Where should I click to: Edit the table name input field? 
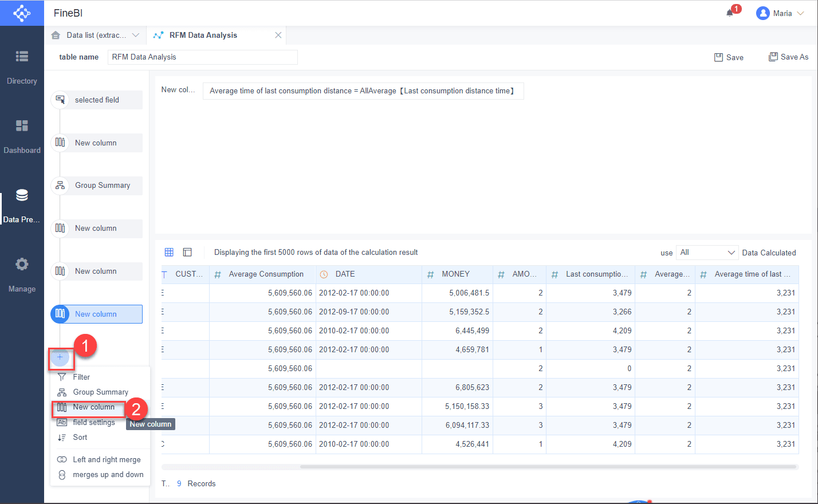pyautogui.click(x=203, y=57)
